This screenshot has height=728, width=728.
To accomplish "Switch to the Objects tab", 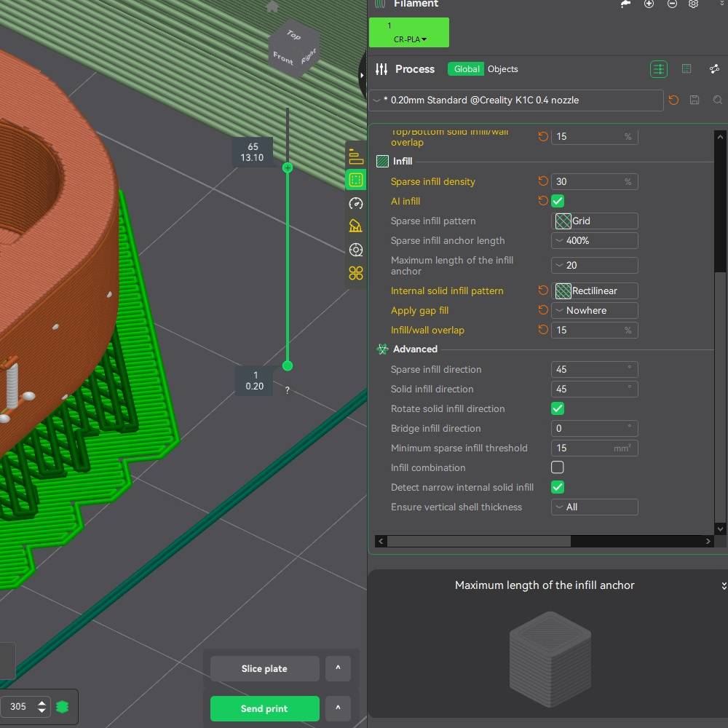I will 502,69.
